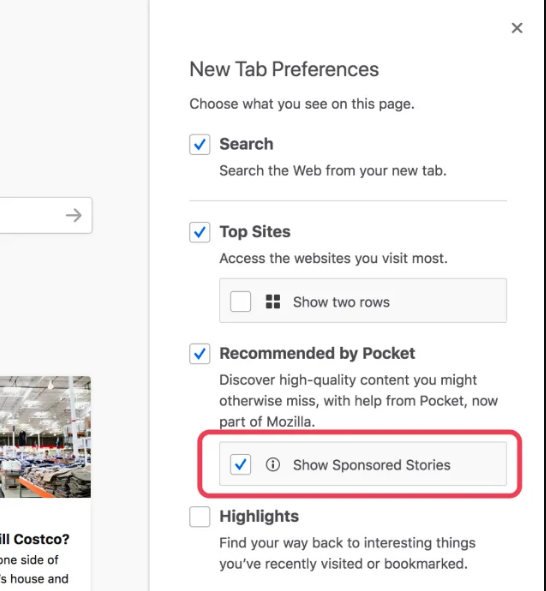Untick the Recommended by Pocket checkbox

tap(200, 354)
